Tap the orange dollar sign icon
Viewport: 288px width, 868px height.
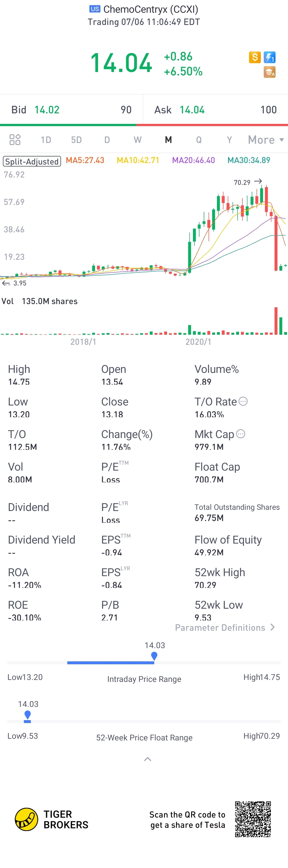[255, 57]
